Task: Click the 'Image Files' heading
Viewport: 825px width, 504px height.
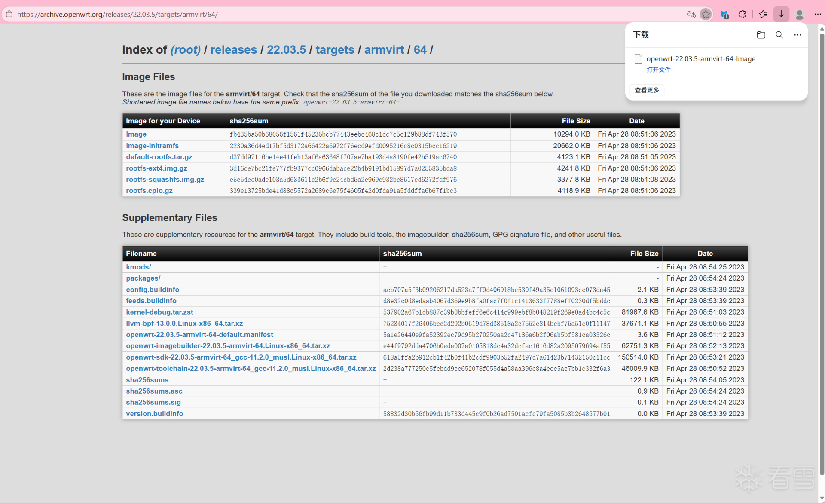Action: [x=149, y=77]
